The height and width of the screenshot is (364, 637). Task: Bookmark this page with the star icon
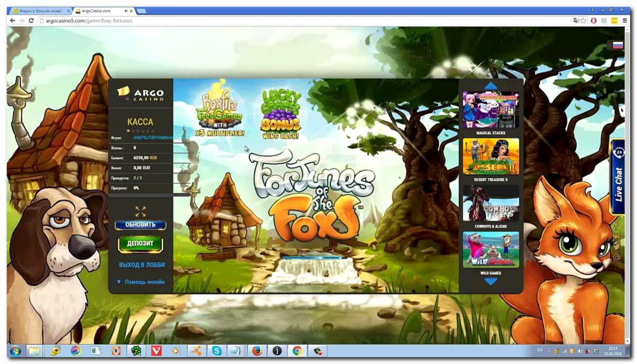pyautogui.click(x=583, y=20)
